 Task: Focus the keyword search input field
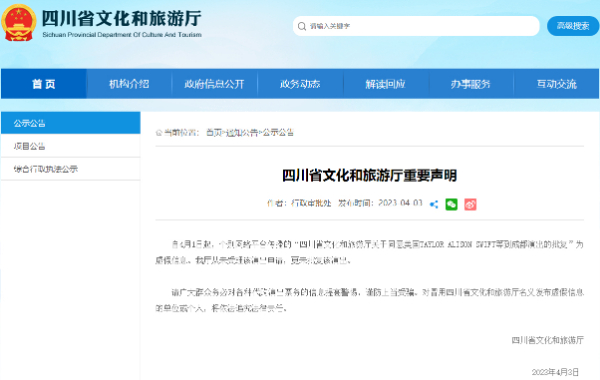(x=416, y=26)
